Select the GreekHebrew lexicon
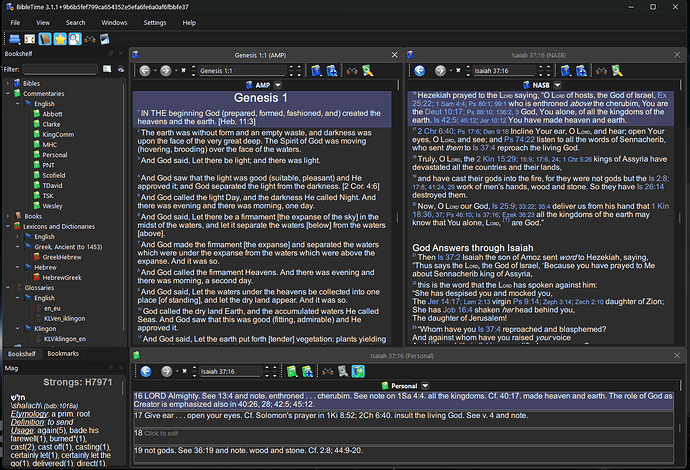The image size is (690, 470). click(x=62, y=257)
